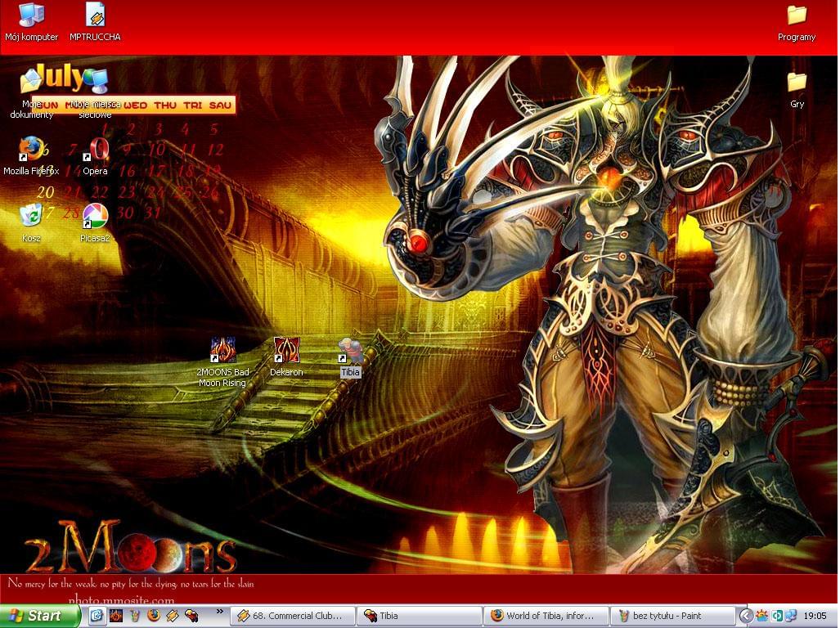Image resolution: width=840 pixels, height=628 pixels.
Task: Select the Dekaron game shortcut
Action: pyautogui.click(x=286, y=357)
